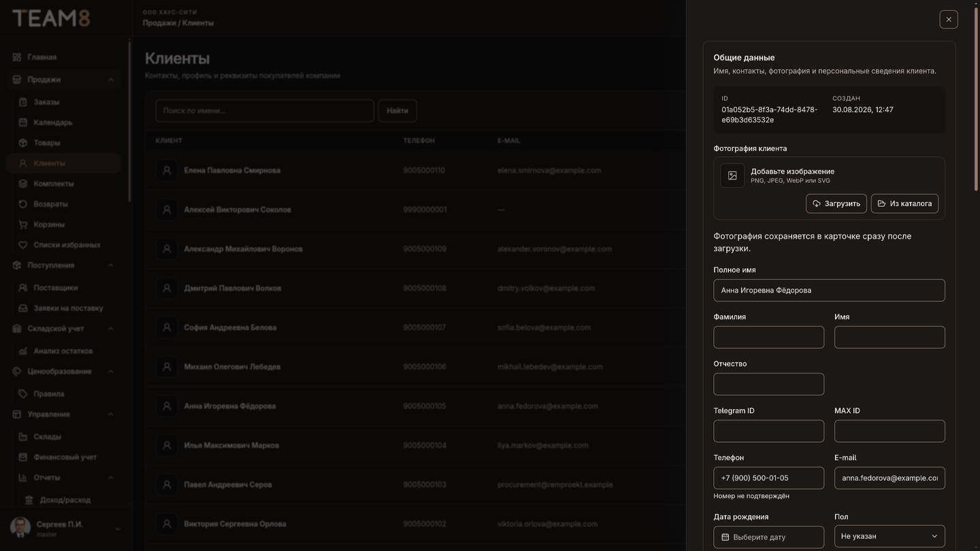Open Заказы in the sidebar
980x551 pixels.
coord(46,102)
